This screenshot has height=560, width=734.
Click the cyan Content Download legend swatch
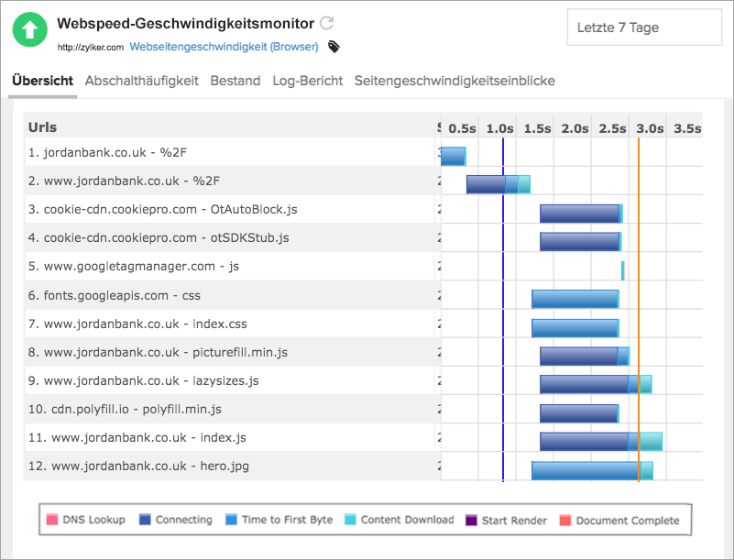[350, 520]
